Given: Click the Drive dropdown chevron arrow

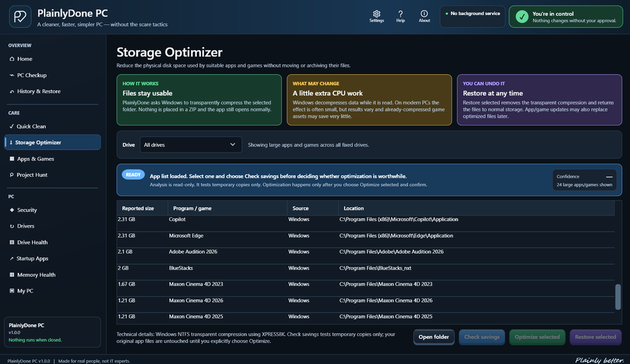Looking at the screenshot, I should tap(232, 145).
